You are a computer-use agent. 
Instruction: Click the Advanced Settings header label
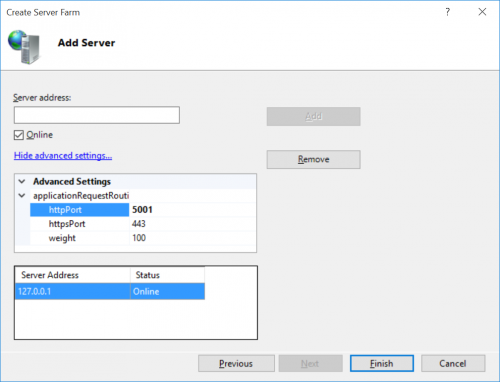point(72,182)
